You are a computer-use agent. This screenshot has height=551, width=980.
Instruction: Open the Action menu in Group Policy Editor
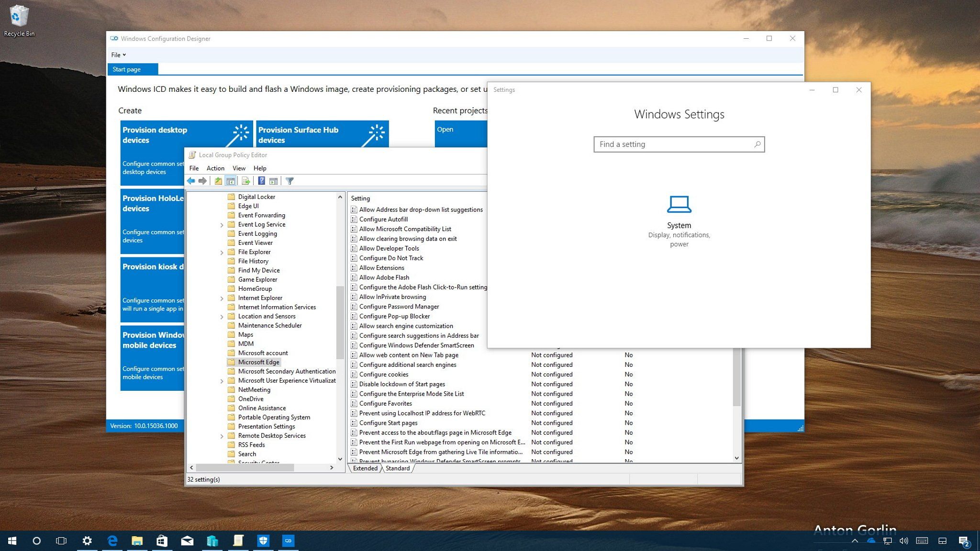(215, 168)
